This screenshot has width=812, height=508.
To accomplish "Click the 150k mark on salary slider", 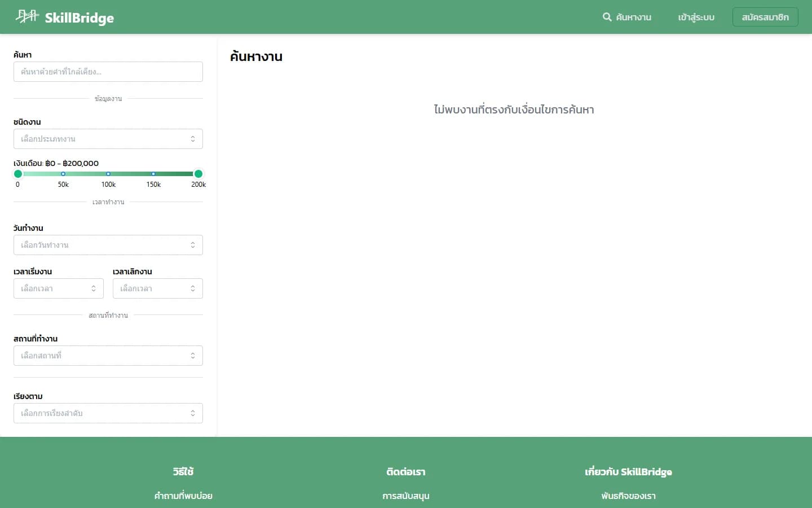I will pos(153,174).
